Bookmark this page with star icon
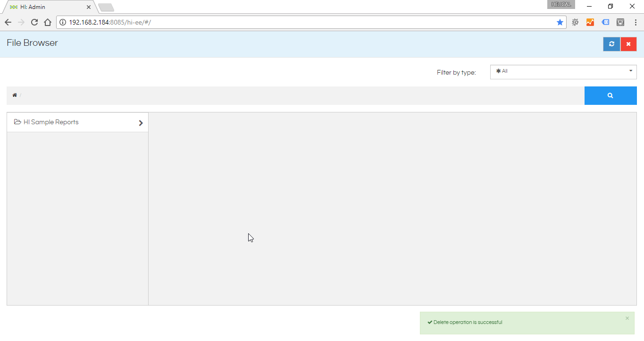The width and height of the screenshot is (644, 341). click(560, 22)
